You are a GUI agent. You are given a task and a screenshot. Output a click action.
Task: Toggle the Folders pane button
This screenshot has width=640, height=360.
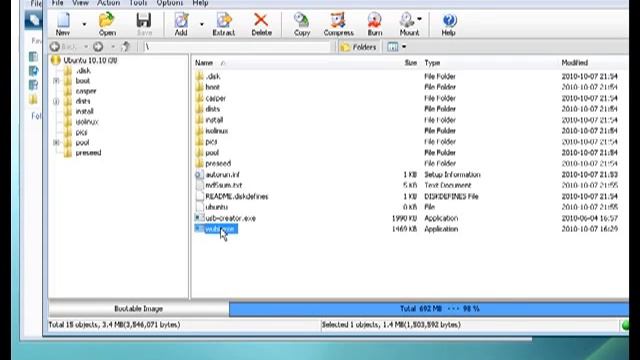358,47
